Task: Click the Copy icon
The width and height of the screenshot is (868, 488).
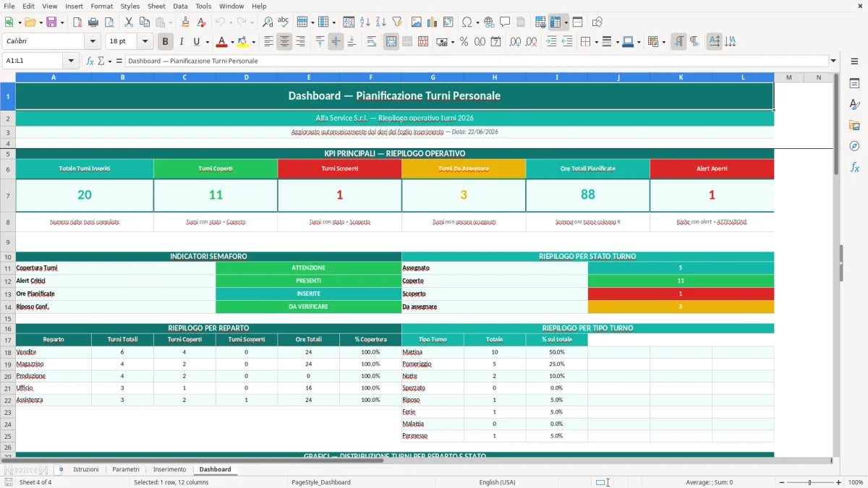Action: (x=145, y=22)
